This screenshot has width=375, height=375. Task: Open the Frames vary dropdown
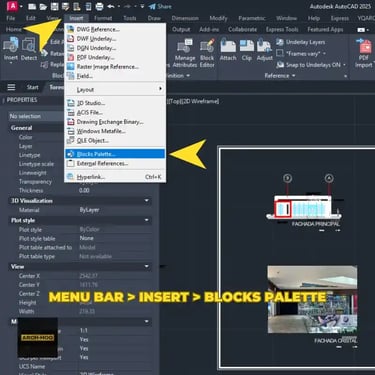coord(302,53)
